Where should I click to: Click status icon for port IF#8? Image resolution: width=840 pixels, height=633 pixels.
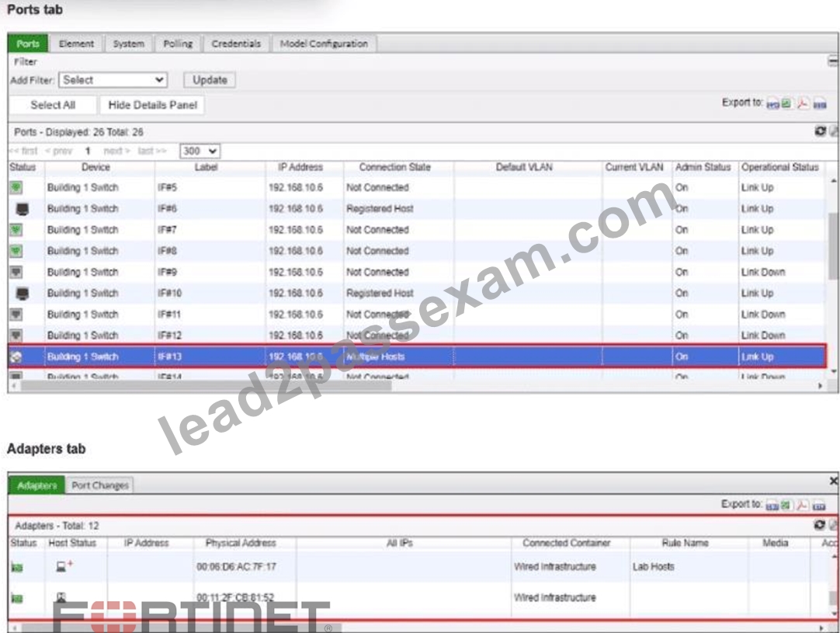tap(16, 250)
